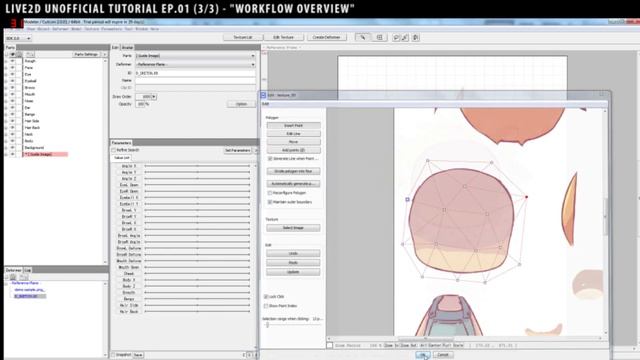Click the Undo button in the texture dialog

[x=293, y=254]
